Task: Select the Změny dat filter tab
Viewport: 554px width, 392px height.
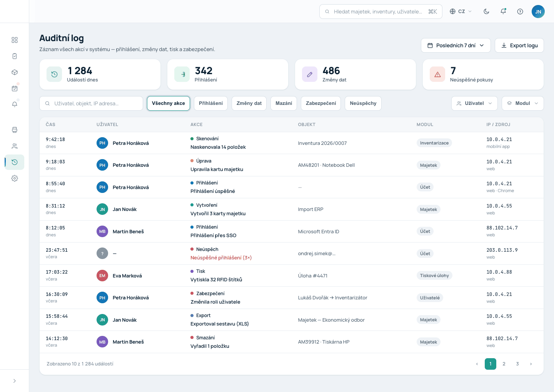Action: pyautogui.click(x=249, y=103)
